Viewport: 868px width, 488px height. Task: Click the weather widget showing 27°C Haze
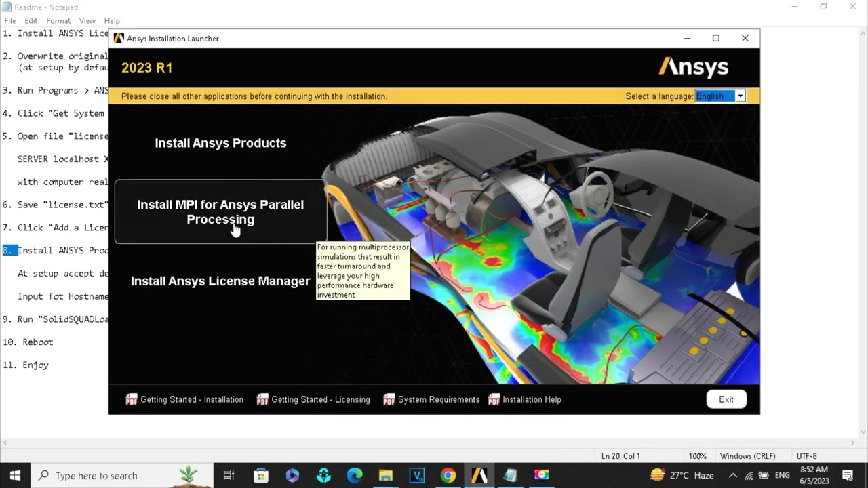pyautogui.click(x=682, y=475)
